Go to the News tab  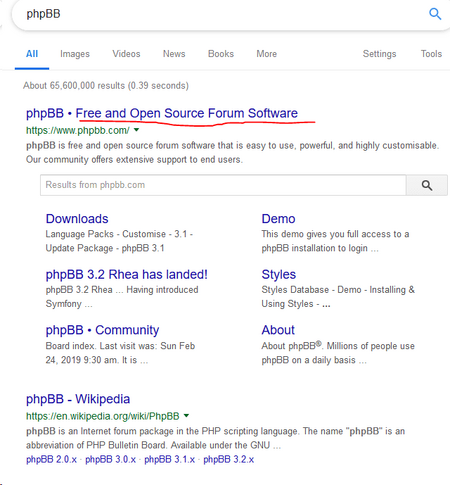pos(174,54)
